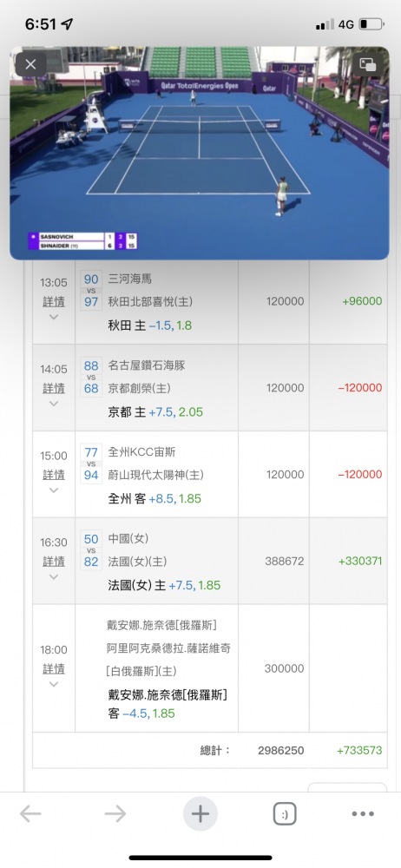Select team name 名古屋鑽石海豚

146,365
